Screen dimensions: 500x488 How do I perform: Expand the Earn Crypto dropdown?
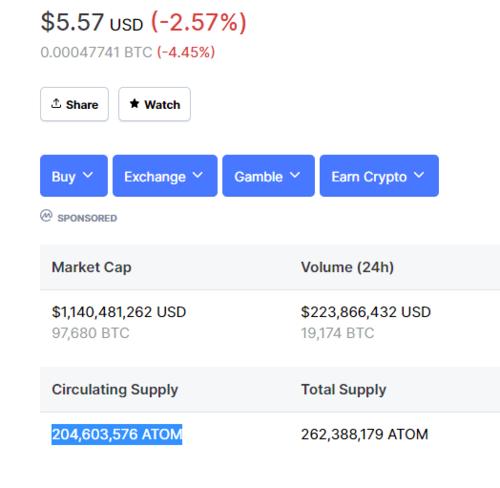pos(379,176)
